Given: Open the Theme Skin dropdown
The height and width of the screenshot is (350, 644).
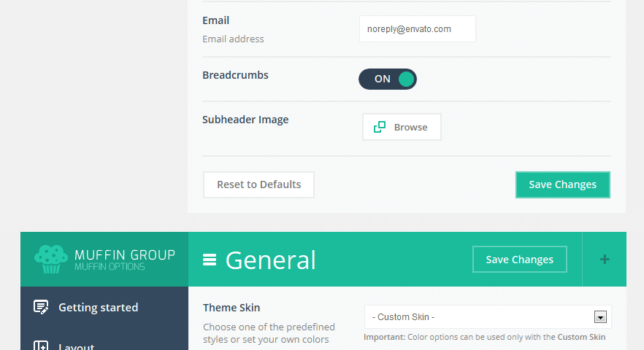Looking at the screenshot, I should click(x=487, y=317).
